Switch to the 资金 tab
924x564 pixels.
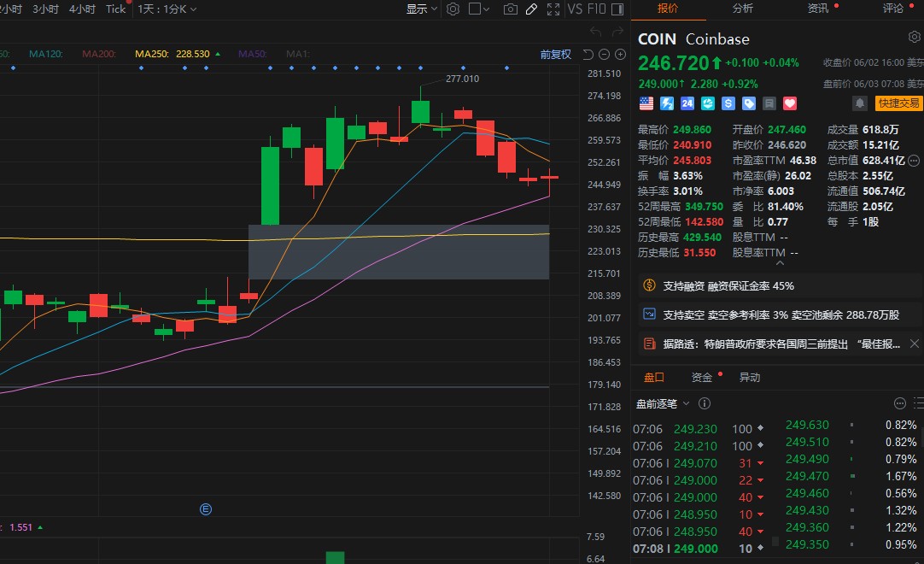click(x=702, y=377)
